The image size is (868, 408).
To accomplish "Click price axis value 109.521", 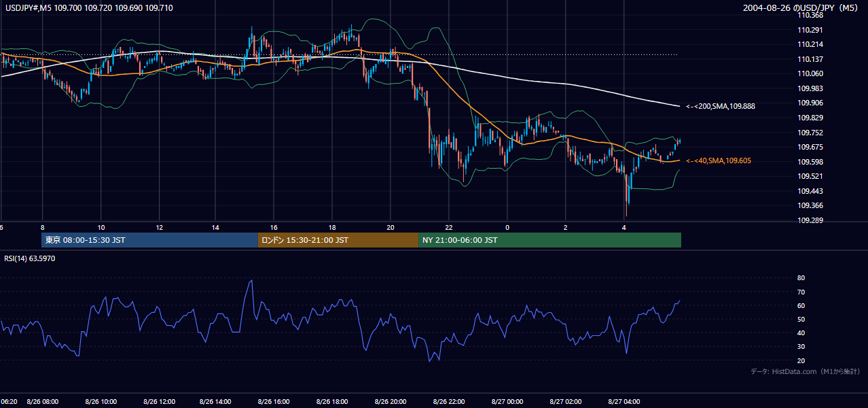I will pyautogui.click(x=811, y=176).
